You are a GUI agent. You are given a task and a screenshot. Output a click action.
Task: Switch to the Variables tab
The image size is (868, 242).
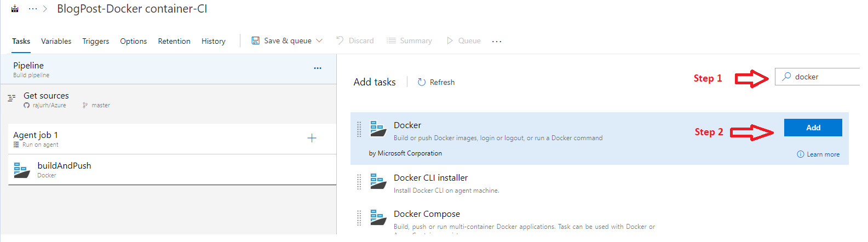(x=56, y=41)
